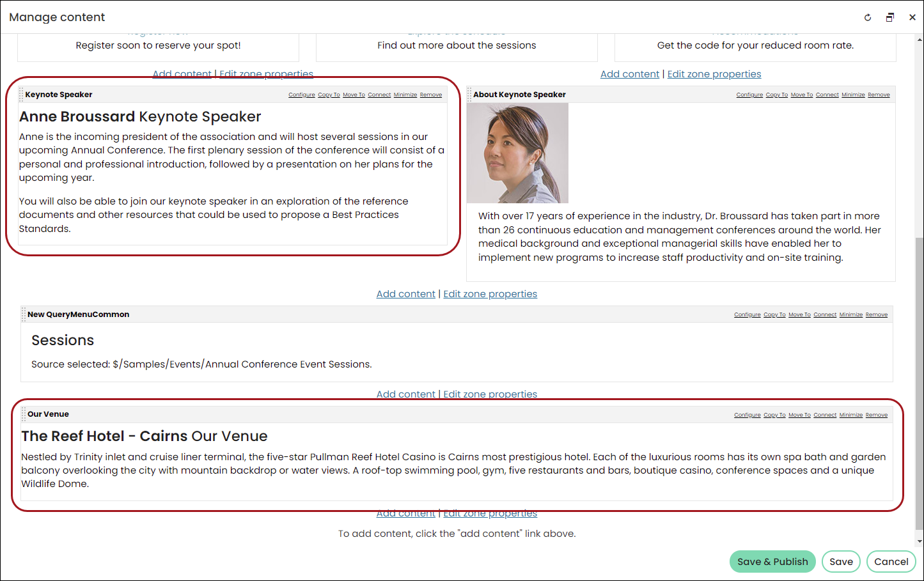Screen dimensions: 924x581
Task: Select The Reef Hotel - Cairns heading
Action: coord(145,436)
